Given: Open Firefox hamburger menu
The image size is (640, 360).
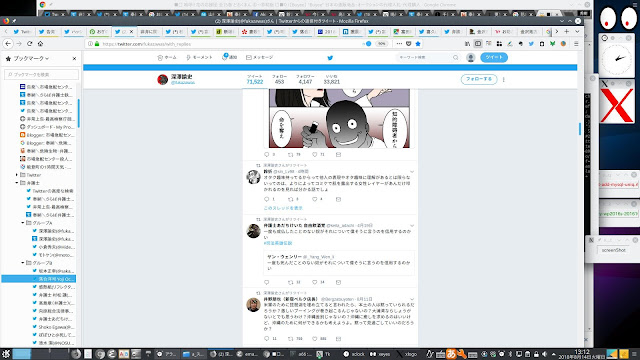Looking at the screenshot, I should click(576, 44).
